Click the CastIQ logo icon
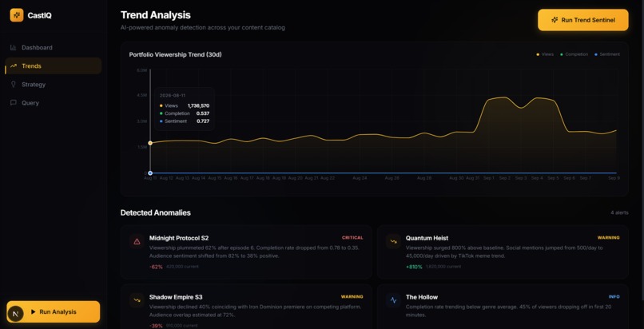This screenshot has height=329, width=644. click(17, 16)
